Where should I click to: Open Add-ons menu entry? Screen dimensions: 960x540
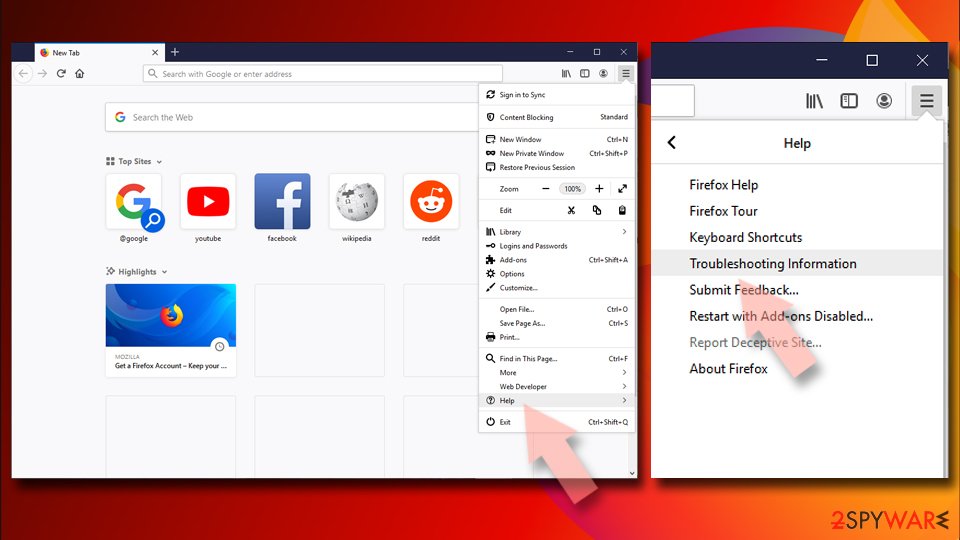pos(557,260)
